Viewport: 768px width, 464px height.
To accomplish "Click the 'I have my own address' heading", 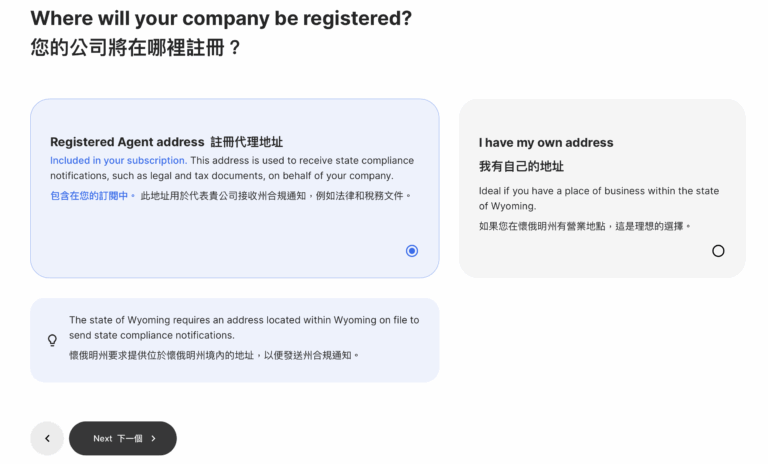I will click(x=546, y=143).
